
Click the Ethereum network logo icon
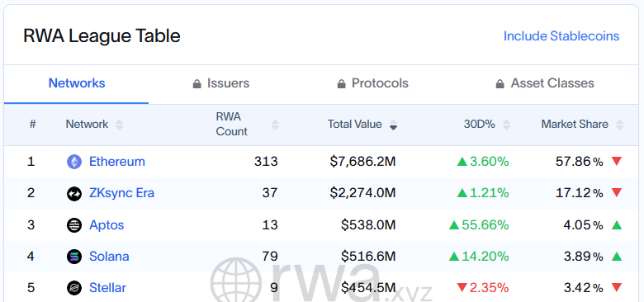74,162
